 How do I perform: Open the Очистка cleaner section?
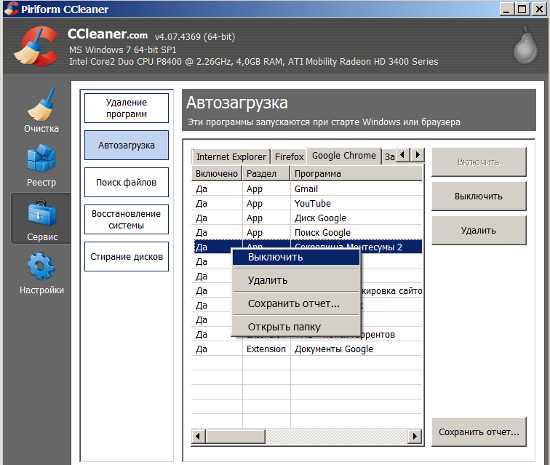pos(41,110)
